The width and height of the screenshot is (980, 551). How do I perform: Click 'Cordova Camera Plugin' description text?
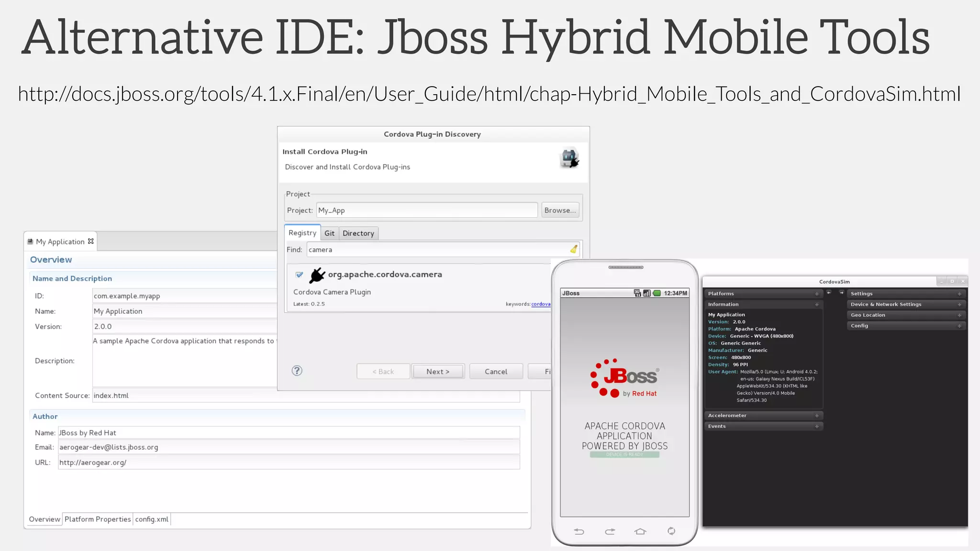click(332, 292)
